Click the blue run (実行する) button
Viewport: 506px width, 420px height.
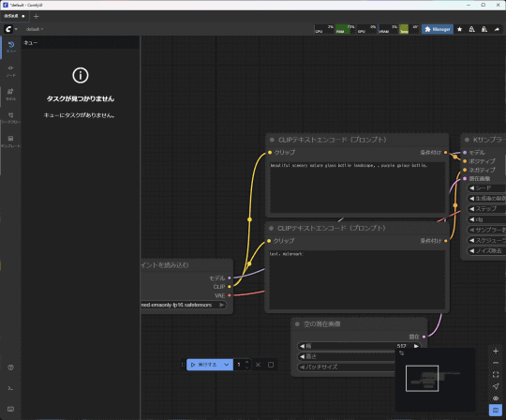[x=204, y=365]
